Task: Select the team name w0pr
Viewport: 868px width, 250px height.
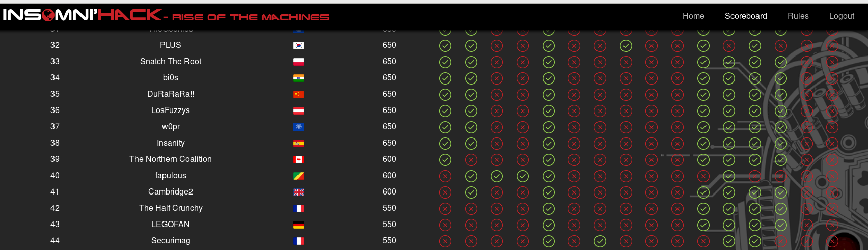Action: [x=171, y=127]
